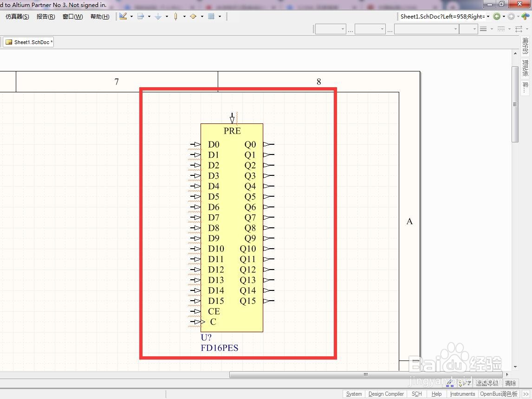532x399 pixels.
Task: Click the CE input pin
Action: pos(195,311)
